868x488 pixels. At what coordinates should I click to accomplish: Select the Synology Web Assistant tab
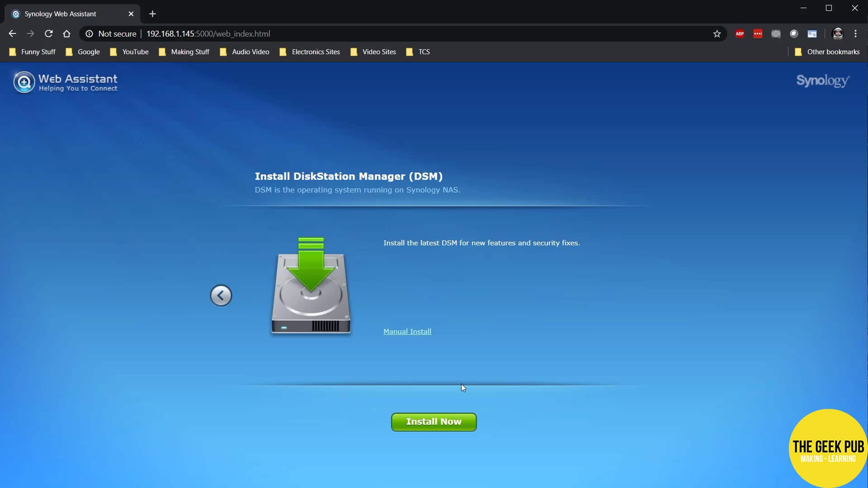[72, 14]
